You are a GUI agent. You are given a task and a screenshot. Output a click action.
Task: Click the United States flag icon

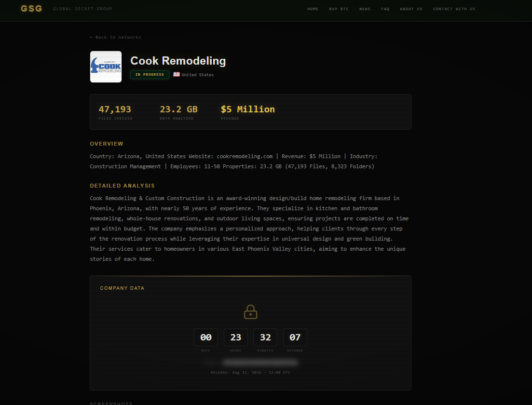pos(177,74)
